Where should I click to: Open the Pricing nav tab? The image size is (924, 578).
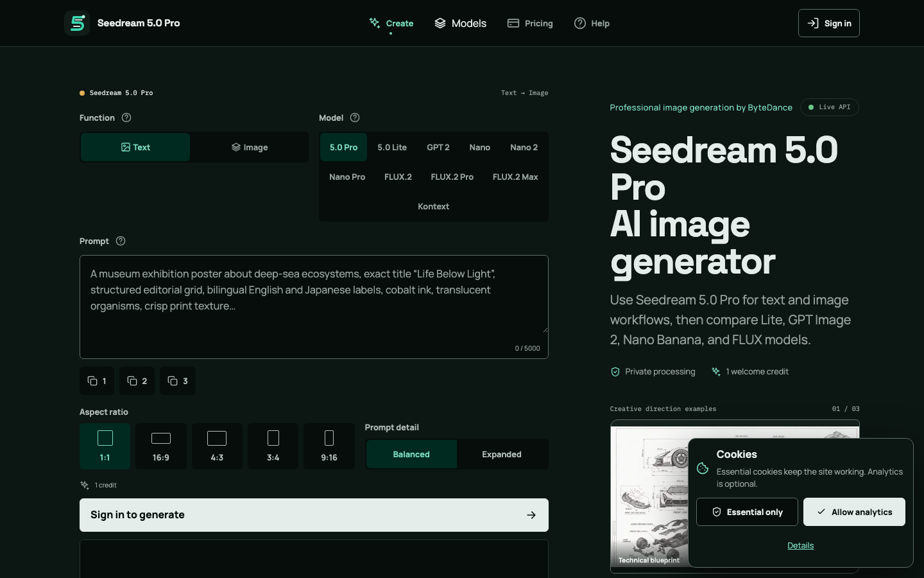click(x=530, y=23)
